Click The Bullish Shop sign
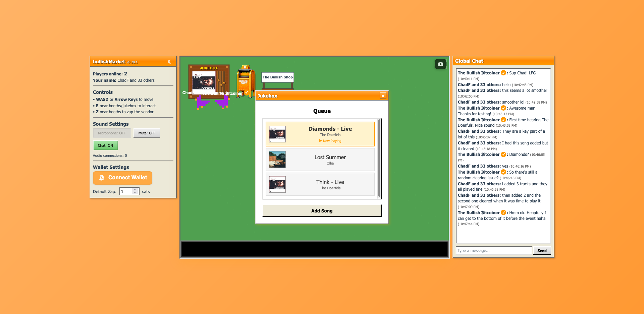 277,77
